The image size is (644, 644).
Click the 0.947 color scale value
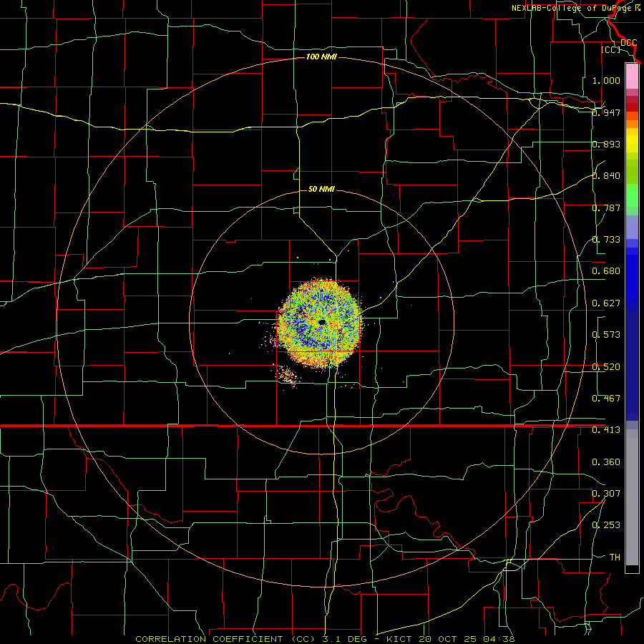pos(606,112)
